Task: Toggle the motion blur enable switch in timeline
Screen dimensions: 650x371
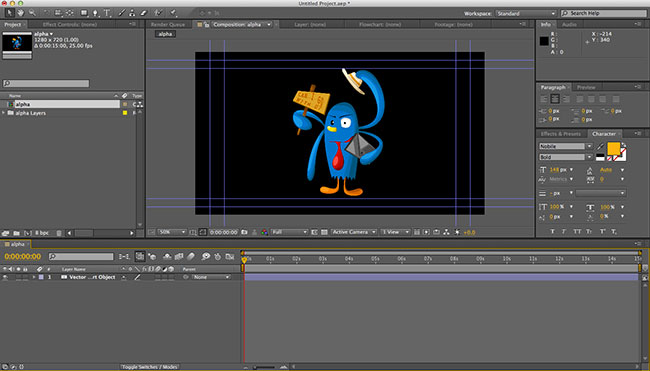Action: pyautogui.click(x=191, y=257)
